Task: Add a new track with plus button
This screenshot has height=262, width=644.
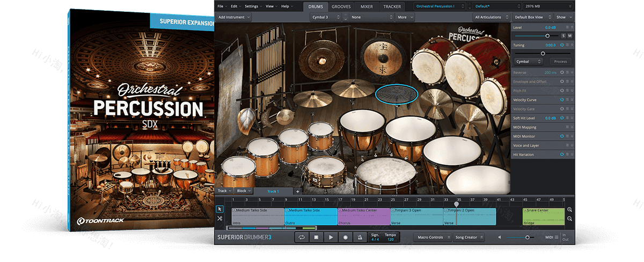Action: (x=298, y=191)
